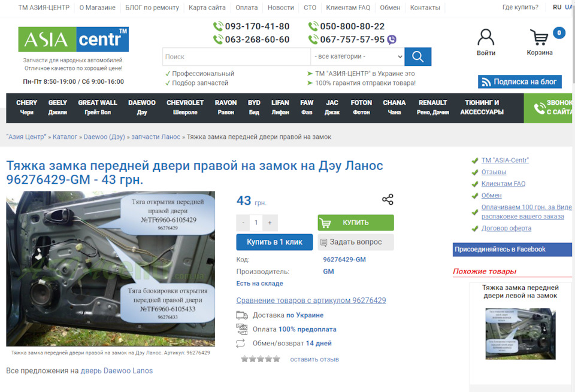Open Тюнинг и аксессуары menu

[x=482, y=107]
